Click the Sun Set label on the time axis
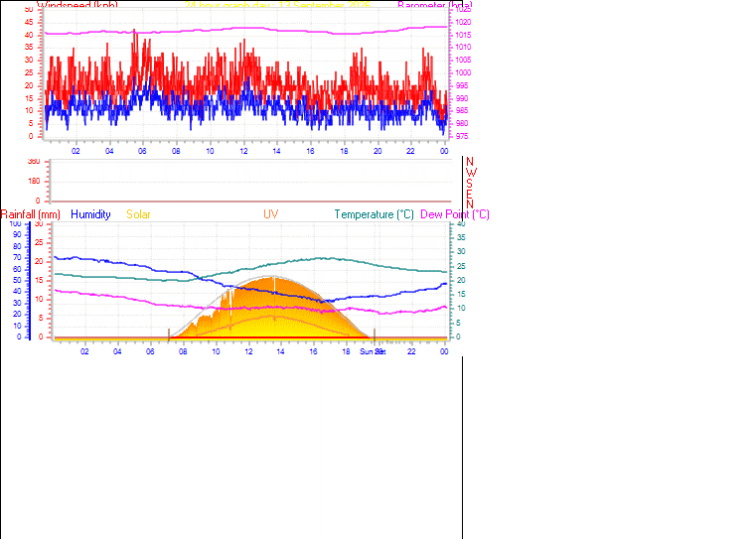This screenshot has width=756, height=539. coord(373,351)
